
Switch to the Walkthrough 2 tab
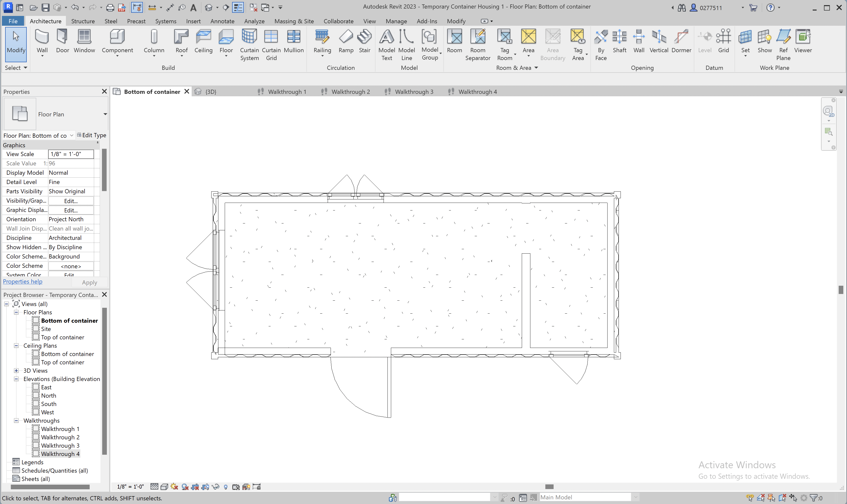pyautogui.click(x=351, y=91)
